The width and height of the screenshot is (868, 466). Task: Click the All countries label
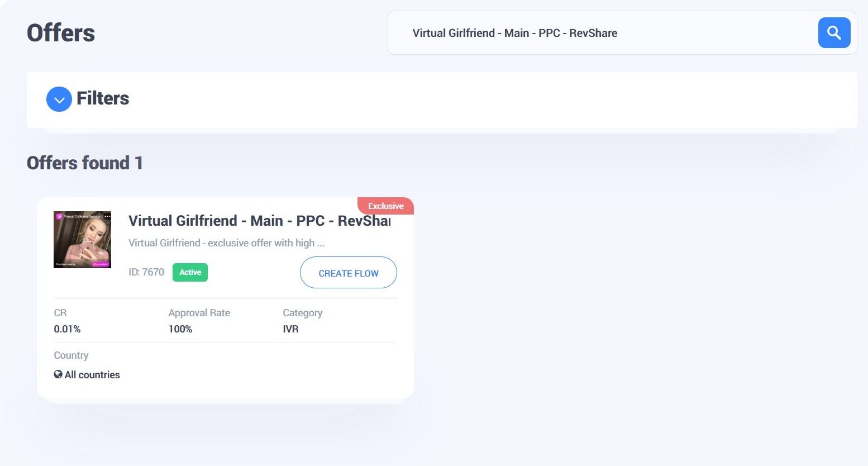pyautogui.click(x=92, y=375)
